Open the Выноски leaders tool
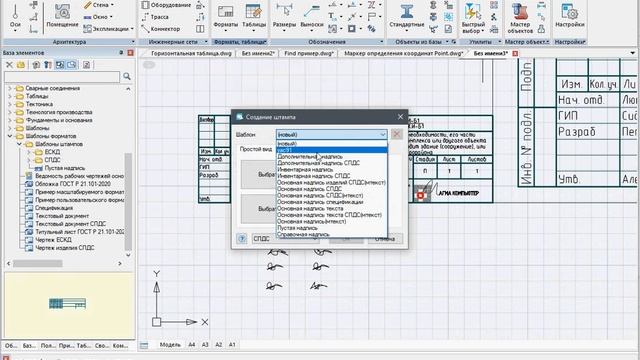 coord(311,16)
